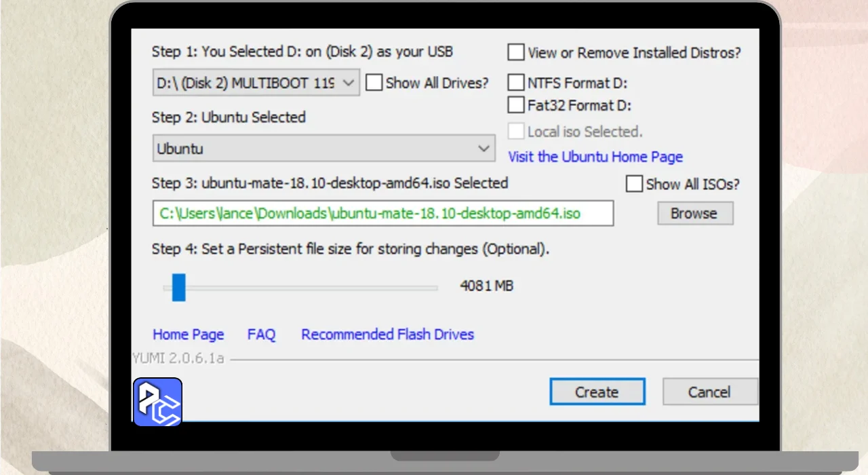Enable the Show All ISOs checkbox
Image resolution: width=868 pixels, height=475 pixels.
[634, 184]
